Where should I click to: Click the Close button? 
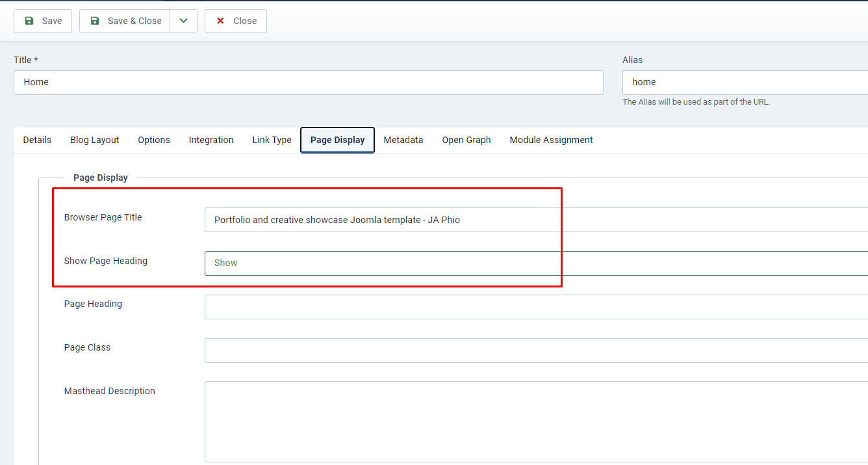click(x=236, y=21)
